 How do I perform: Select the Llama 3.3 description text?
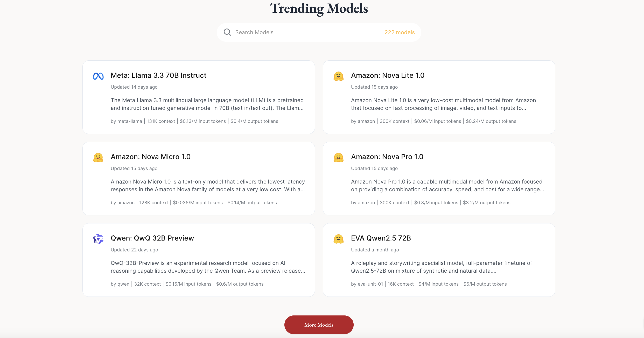click(x=207, y=104)
